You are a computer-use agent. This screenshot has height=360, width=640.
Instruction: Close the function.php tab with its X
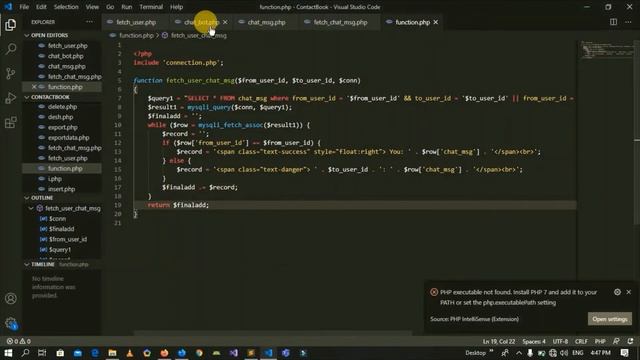coord(436,22)
